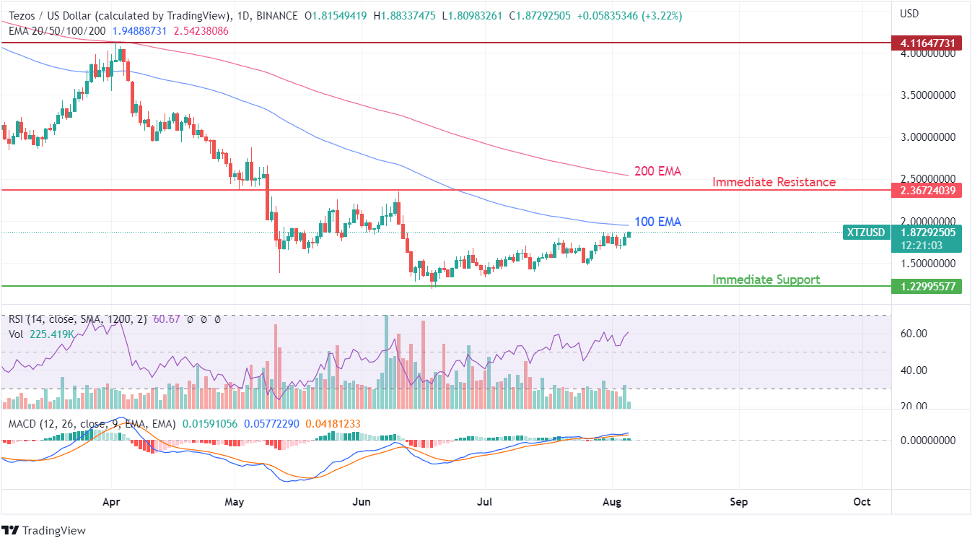Select the Immediate Support annotation
The width and height of the screenshot is (980, 546).
[x=766, y=279]
